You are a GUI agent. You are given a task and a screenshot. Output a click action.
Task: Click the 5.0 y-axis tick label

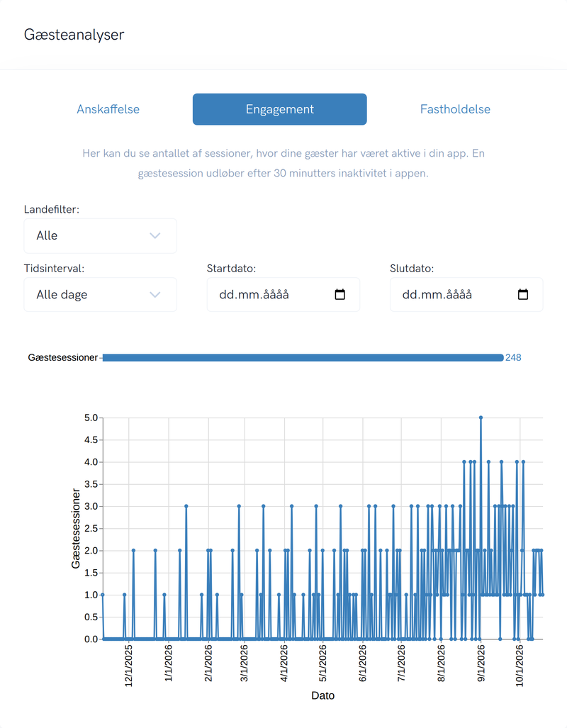(x=91, y=418)
